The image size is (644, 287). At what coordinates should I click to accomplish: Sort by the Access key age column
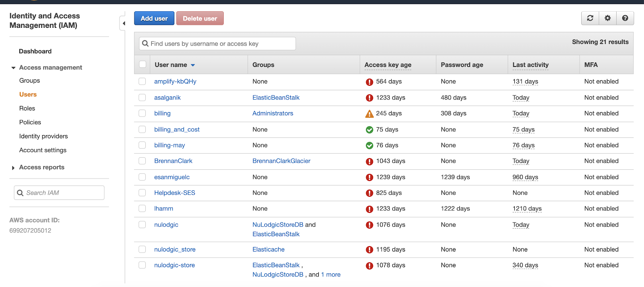coord(388,64)
